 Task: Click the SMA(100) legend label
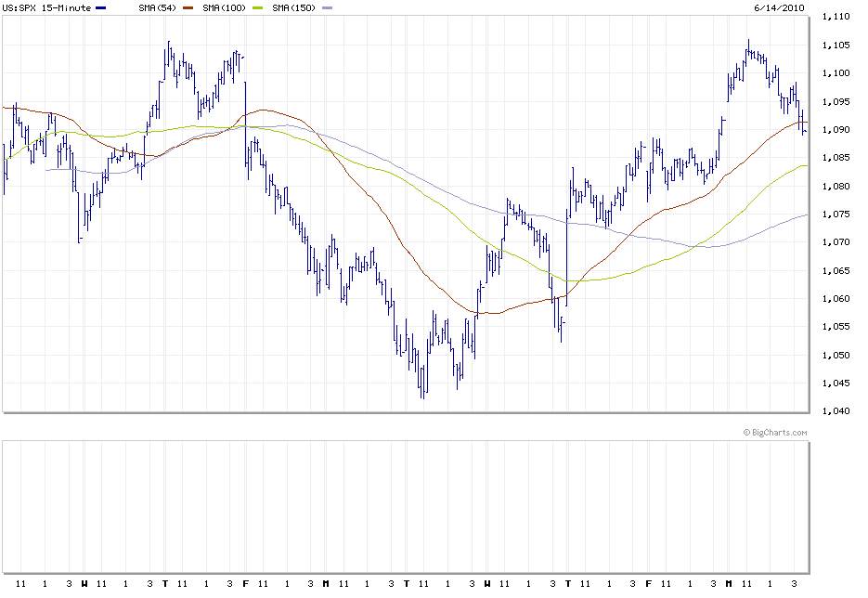pyautogui.click(x=225, y=7)
